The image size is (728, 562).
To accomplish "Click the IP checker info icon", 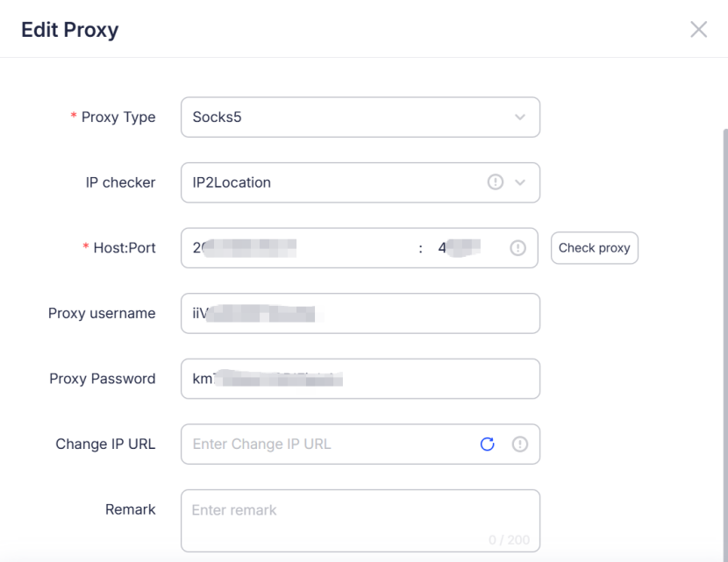I will 495,181.
